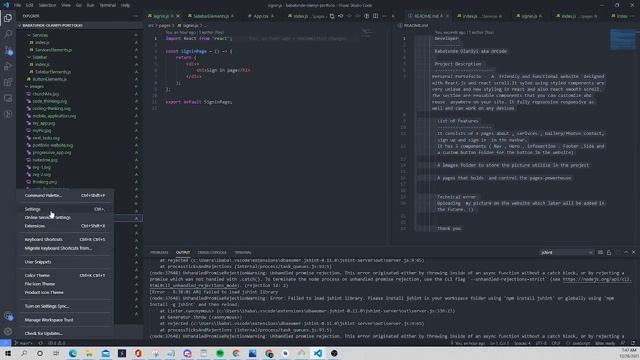This screenshot has height=360, width=640.
Task: Open Mail app from the taskbar
Action: coord(105,353)
